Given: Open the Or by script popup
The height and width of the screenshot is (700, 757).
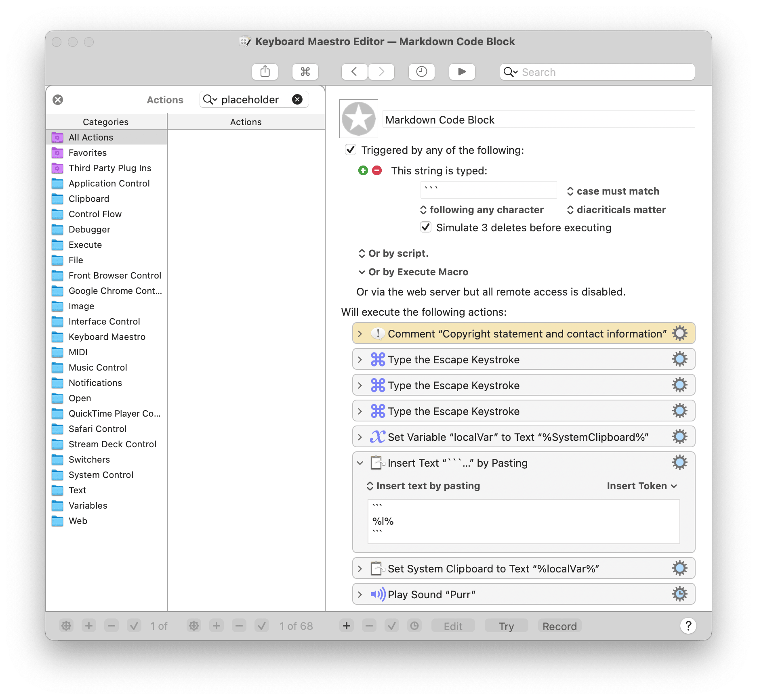Looking at the screenshot, I should tap(393, 253).
